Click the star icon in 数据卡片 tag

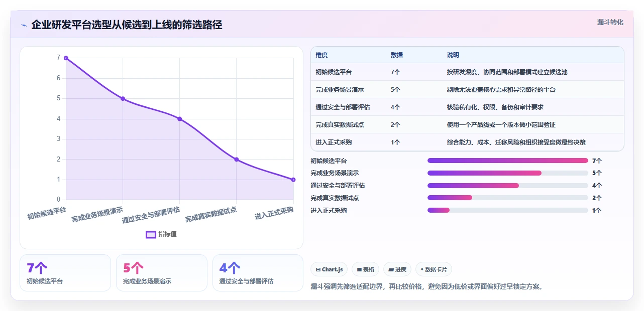click(422, 269)
